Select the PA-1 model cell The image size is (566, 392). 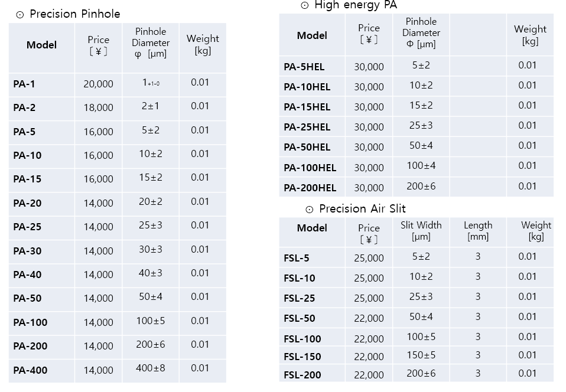click(x=41, y=84)
